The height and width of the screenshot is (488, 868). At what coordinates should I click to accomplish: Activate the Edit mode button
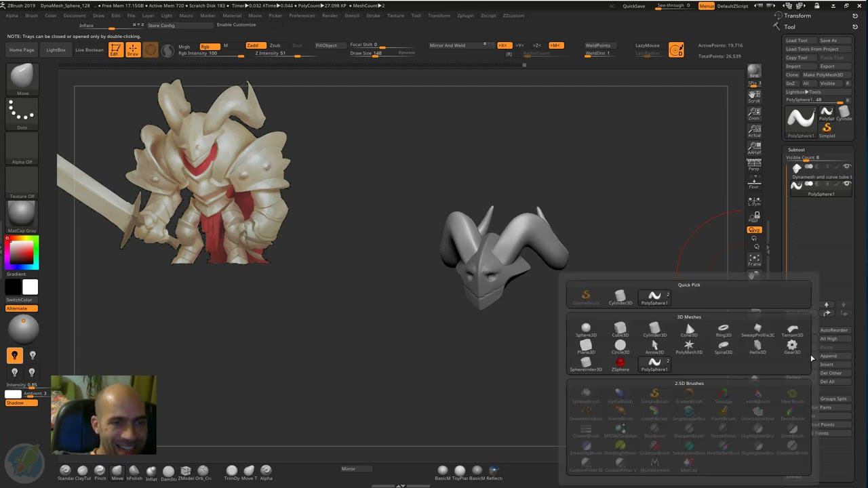[116, 49]
